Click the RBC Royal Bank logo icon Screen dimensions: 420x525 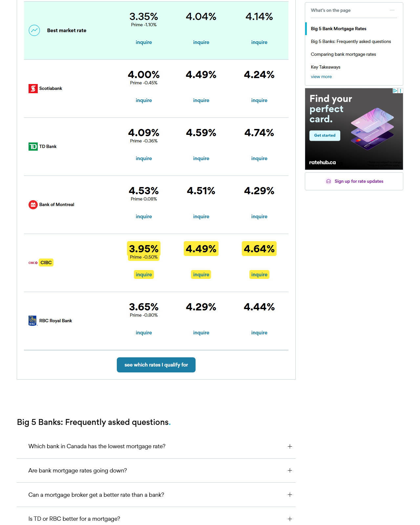pyautogui.click(x=33, y=321)
